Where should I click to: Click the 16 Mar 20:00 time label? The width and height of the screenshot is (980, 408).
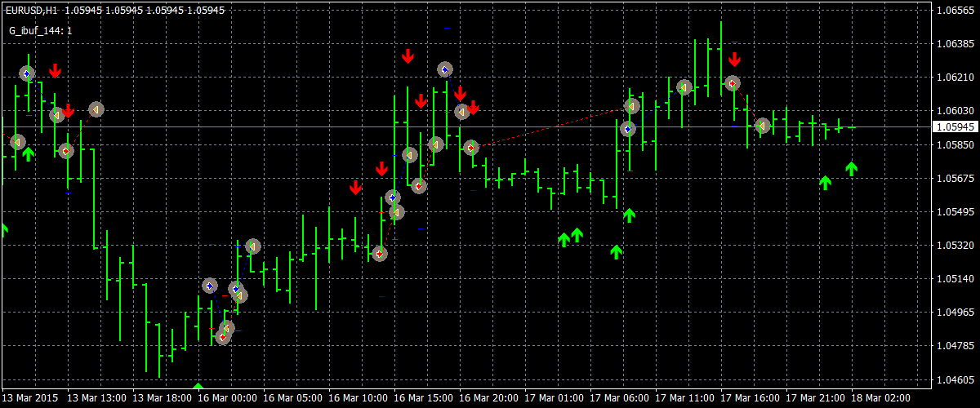coord(489,398)
